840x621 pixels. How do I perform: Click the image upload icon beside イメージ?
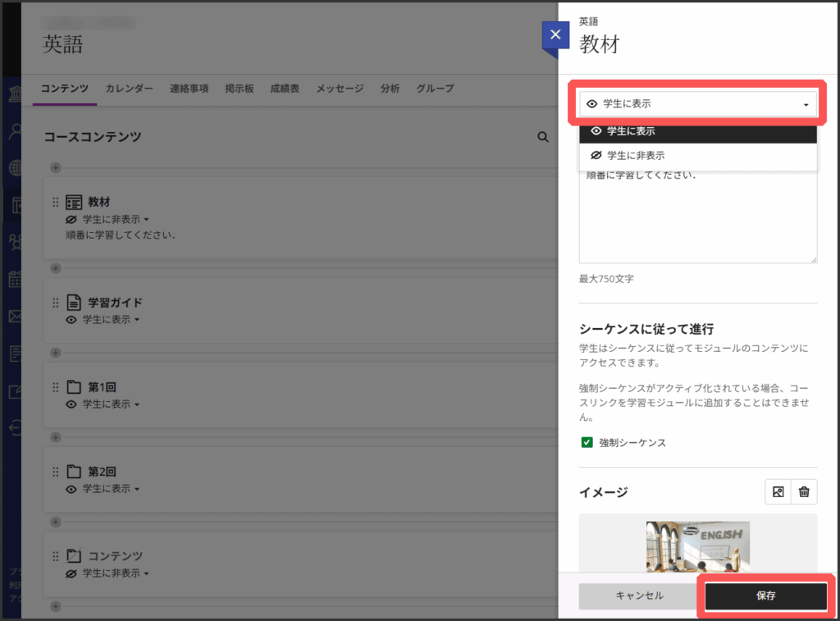click(778, 491)
